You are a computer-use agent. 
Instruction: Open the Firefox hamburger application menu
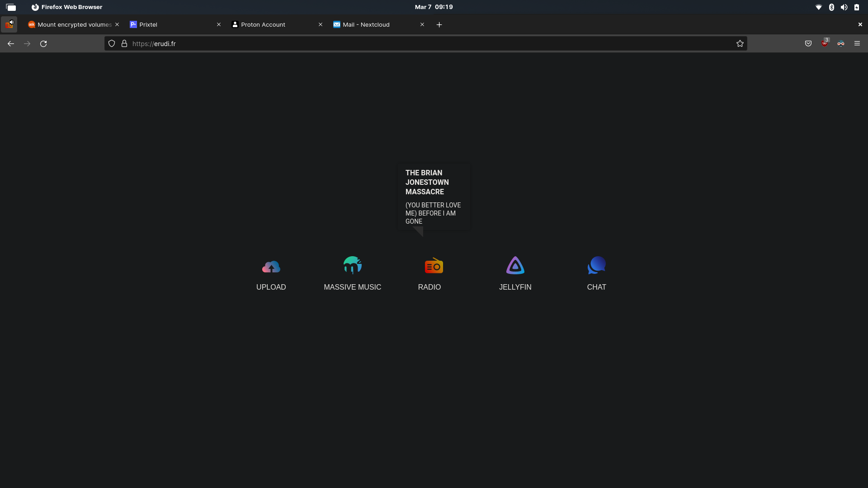tap(857, 44)
